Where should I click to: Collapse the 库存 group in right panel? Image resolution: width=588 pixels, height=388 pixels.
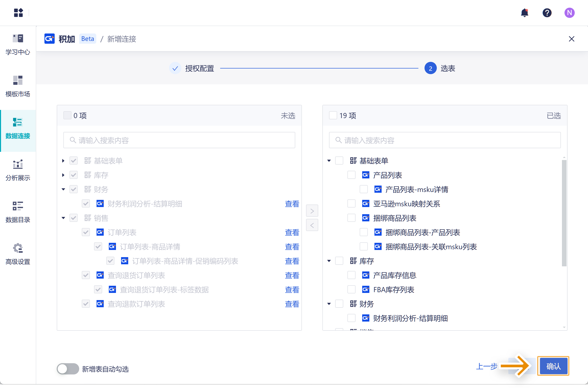(x=329, y=261)
